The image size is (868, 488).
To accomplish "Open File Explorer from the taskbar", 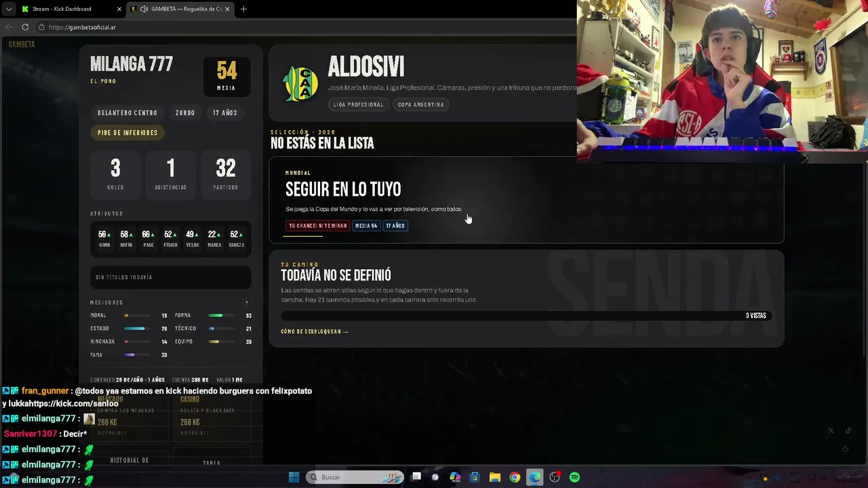I will coord(495,477).
